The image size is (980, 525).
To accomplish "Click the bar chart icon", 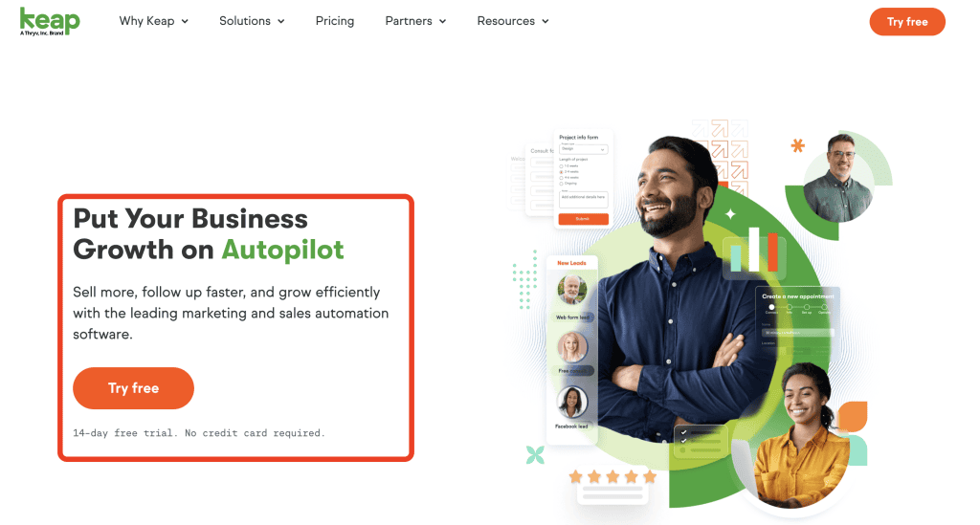I will [x=754, y=251].
